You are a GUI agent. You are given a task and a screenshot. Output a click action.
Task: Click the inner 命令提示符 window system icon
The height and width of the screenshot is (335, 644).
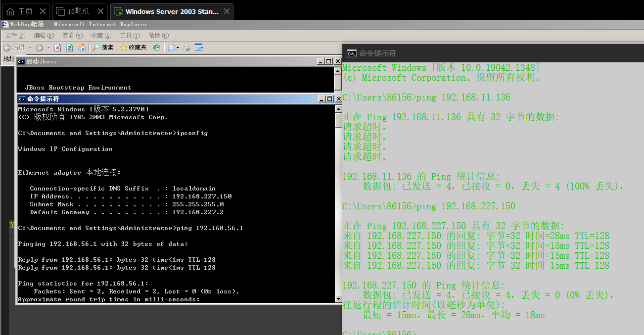21,99
